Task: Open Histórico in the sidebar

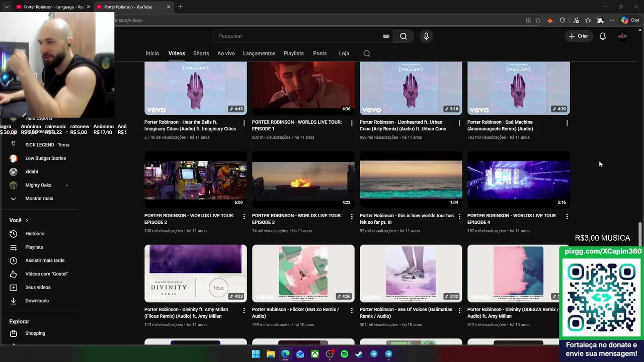Action: [35, 234]
